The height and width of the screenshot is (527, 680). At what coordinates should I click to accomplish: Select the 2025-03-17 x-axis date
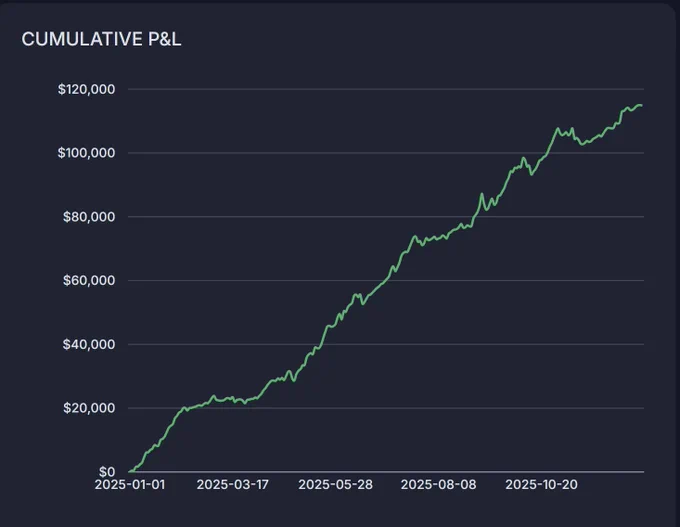pos(232,484)
